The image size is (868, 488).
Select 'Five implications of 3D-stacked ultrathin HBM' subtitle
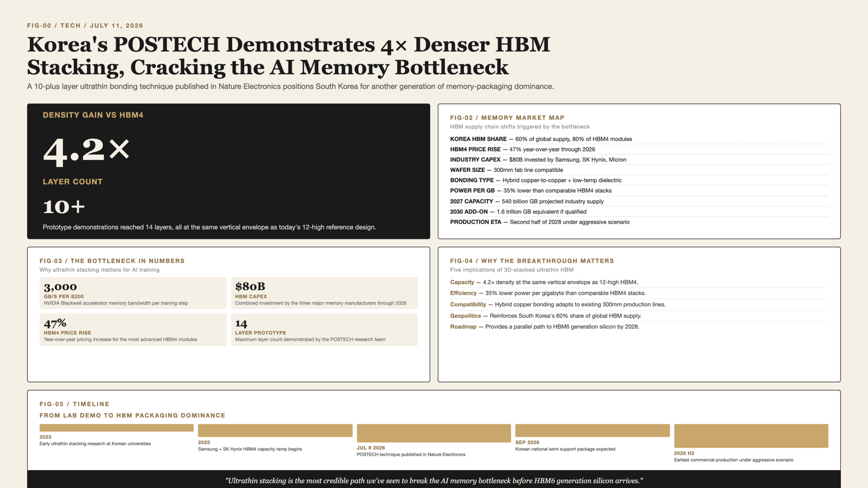pyautogui.click(x=512, y=270)
